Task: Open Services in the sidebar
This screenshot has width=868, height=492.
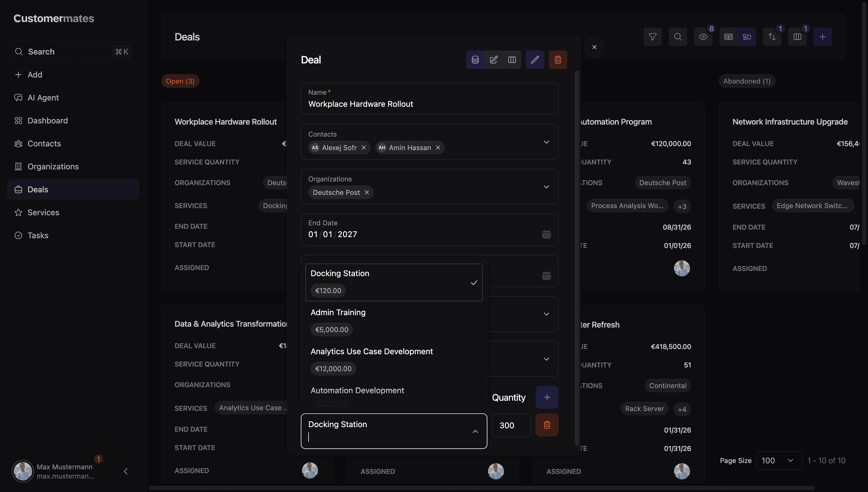Action: tap(43, 212)
